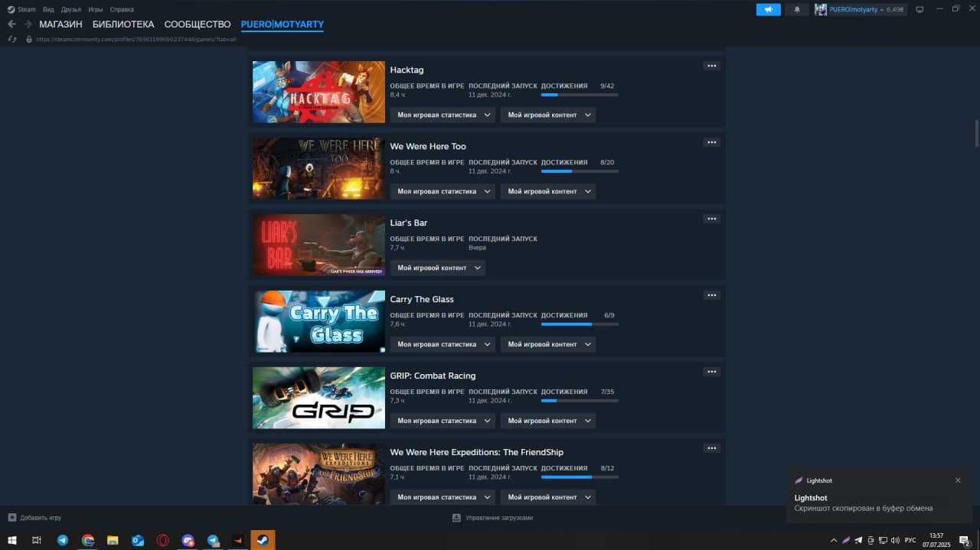Open Windows Action Center notifications

(965, 540)
